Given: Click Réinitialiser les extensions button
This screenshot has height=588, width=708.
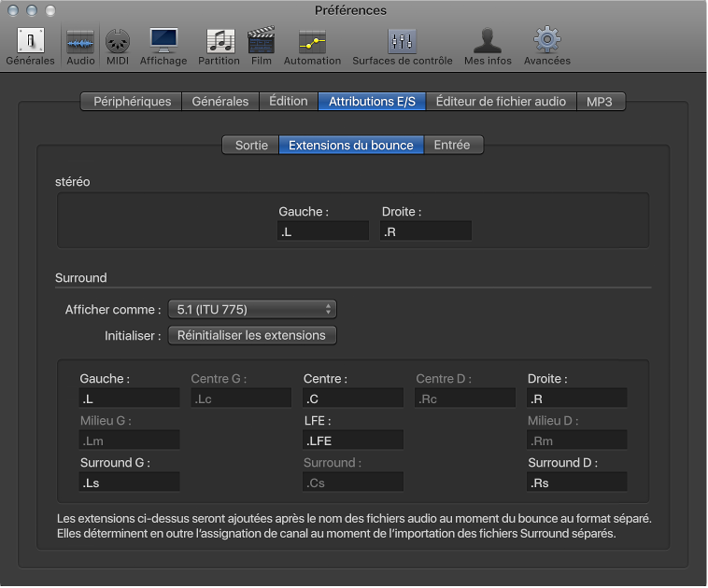Looking at the screenshot, I should pos(251,335).
